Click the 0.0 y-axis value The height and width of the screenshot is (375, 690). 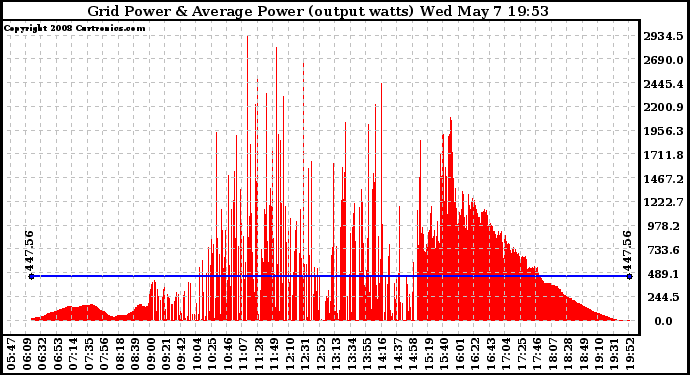(x=664, y=321)
